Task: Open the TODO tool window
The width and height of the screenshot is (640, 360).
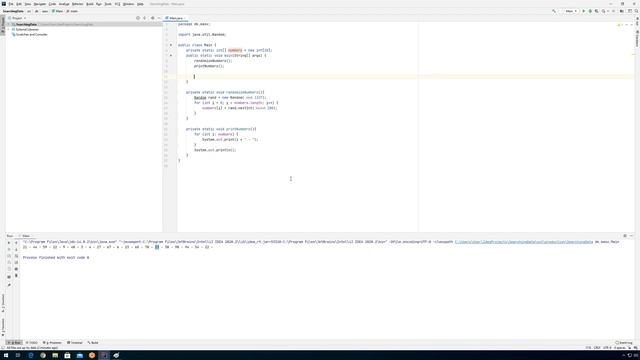Action: [x=31, y=343]
